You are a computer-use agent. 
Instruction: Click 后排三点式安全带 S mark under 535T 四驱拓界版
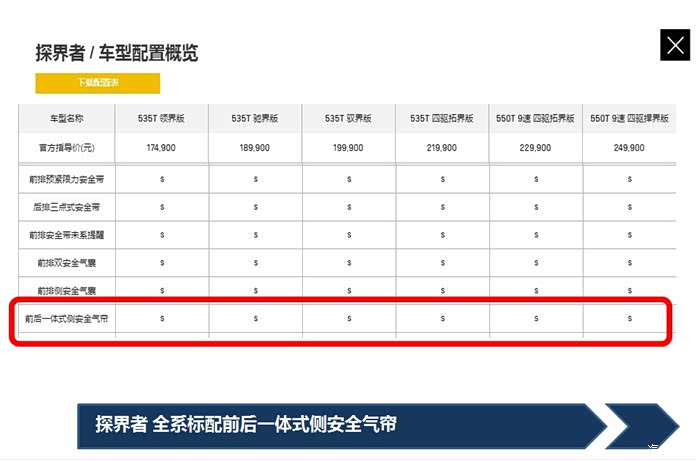click(x=442, y=207)
